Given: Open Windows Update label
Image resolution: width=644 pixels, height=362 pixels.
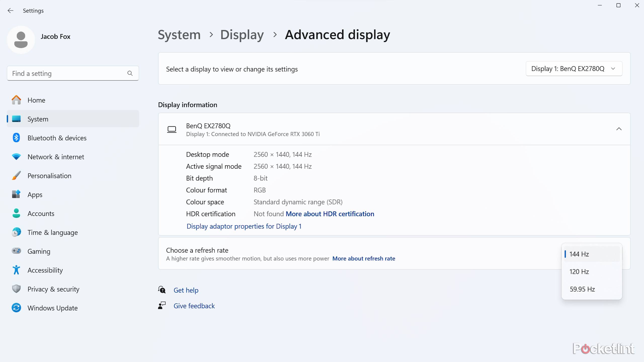Looking at the screenshot, I should [53, 308].
